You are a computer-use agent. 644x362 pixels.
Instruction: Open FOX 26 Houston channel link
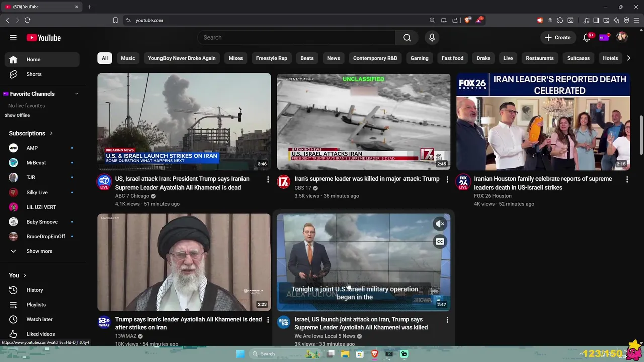pos(493,196)
